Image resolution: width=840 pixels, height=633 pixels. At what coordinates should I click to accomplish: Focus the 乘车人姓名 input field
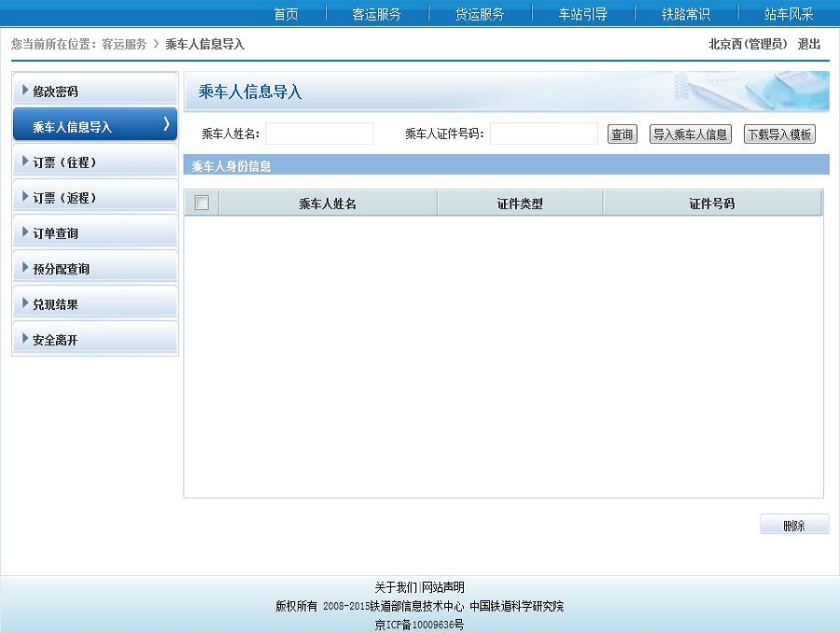319,134
